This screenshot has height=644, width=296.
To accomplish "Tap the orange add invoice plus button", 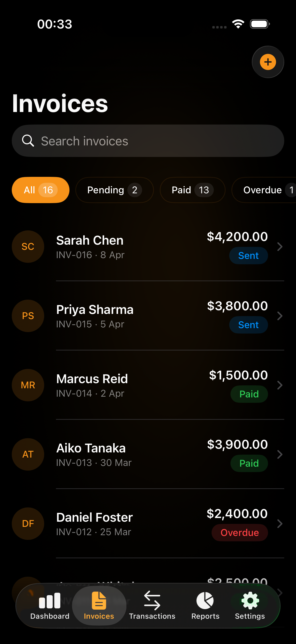I will (x=268, y=62).
